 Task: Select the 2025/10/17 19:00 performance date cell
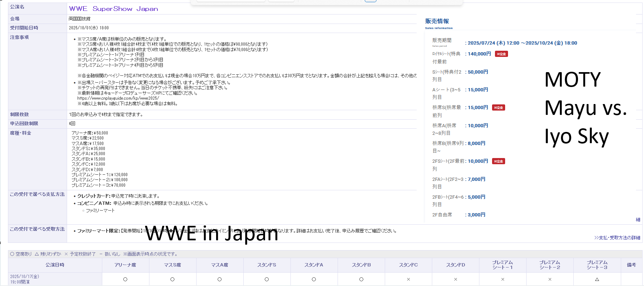(25, 279)
